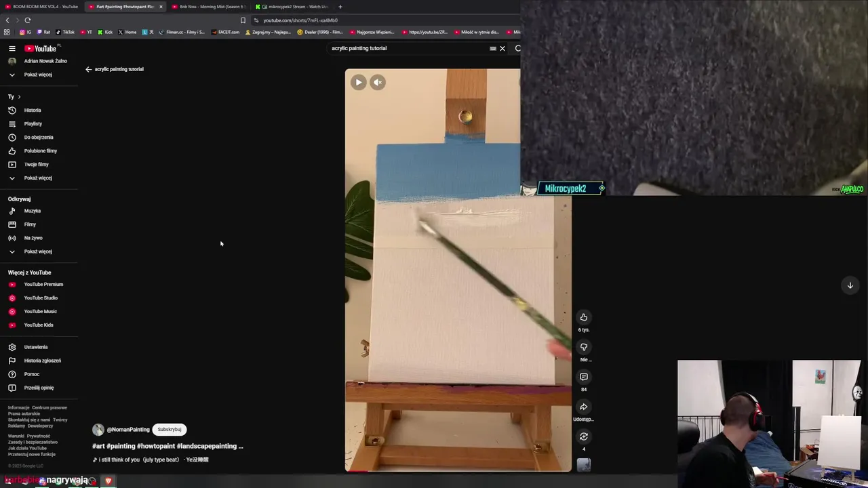Go to the YouTube home logo
Viewport: 868px width, 488px height.
(x=41, y=48)
